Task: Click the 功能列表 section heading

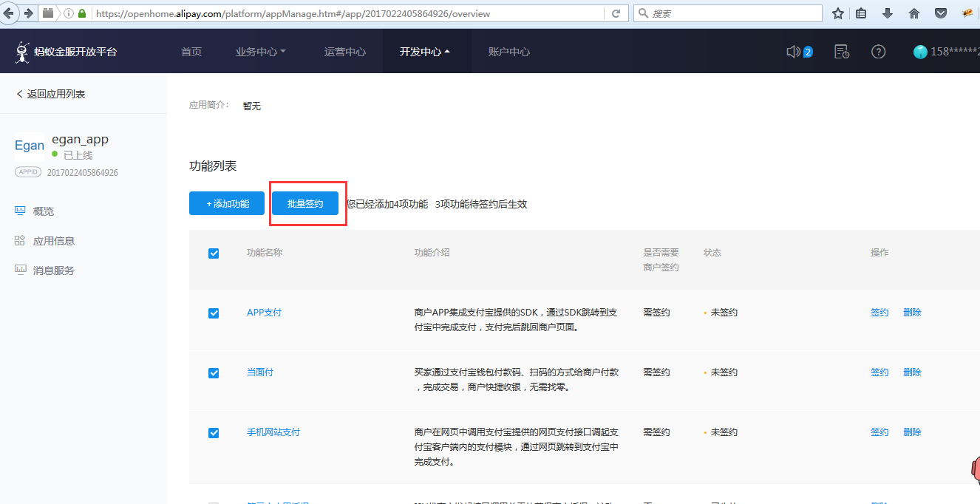Action: (x=213, y=166)
